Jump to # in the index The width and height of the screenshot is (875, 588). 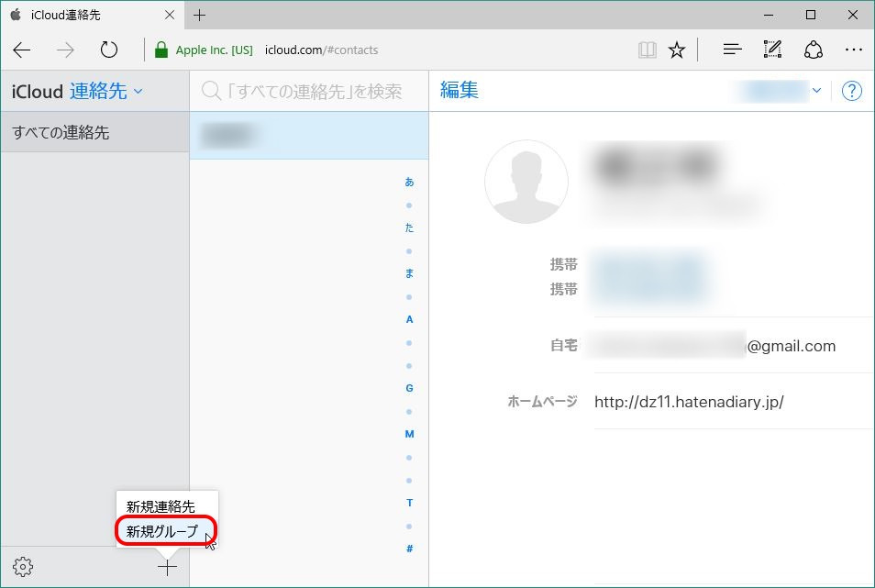pyautogui.click(x=409, y=549)
